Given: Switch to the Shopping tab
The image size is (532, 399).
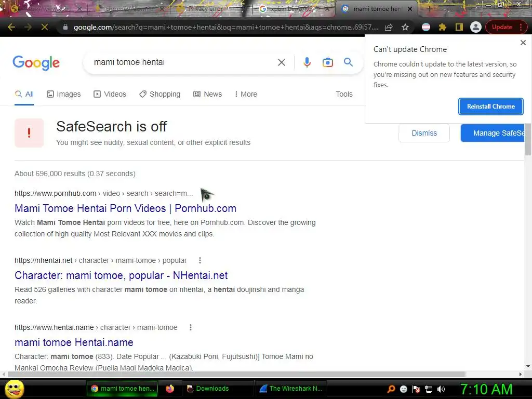Looking at the screenshot, I should [160, 95].
